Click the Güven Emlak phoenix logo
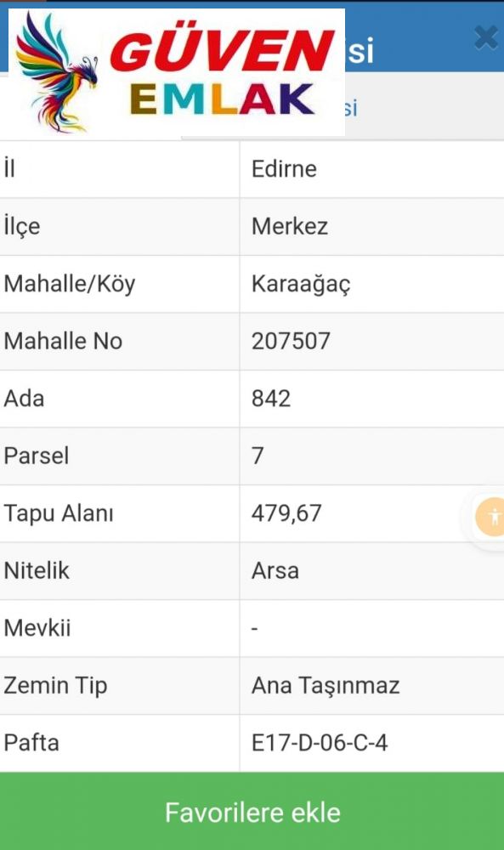Viewport: 504px width, 850px height. coord(56,72)
